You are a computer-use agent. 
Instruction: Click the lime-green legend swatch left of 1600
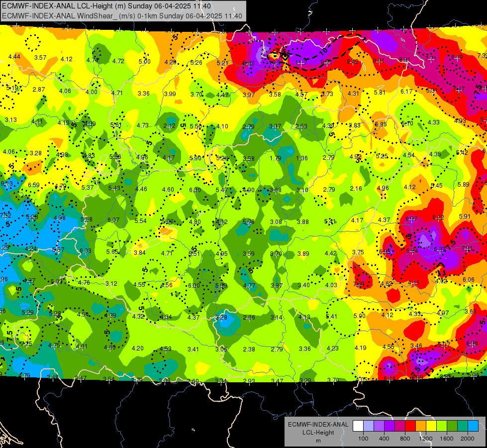441,426
